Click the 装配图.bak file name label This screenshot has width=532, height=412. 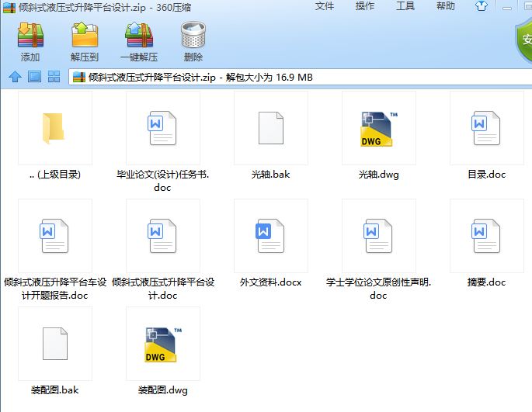tap(55, 390)
